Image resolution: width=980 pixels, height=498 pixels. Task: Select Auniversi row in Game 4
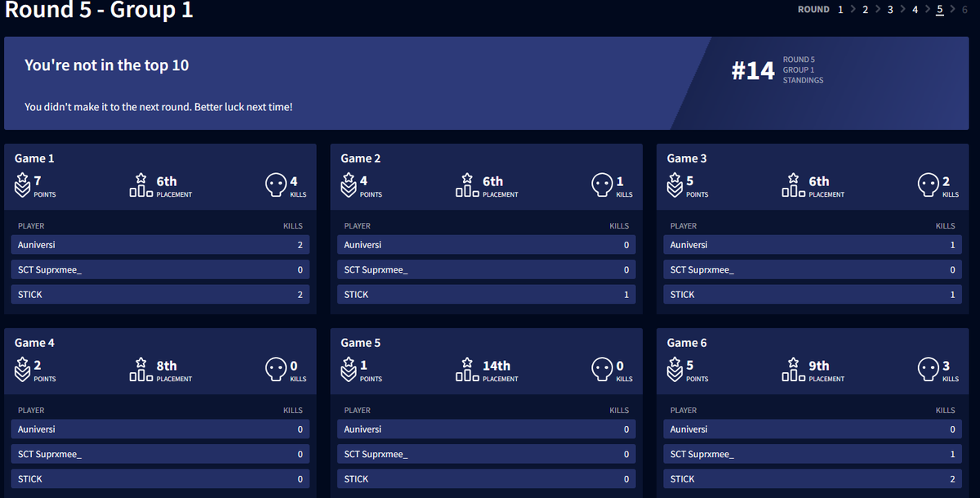(x=160, y=429)
